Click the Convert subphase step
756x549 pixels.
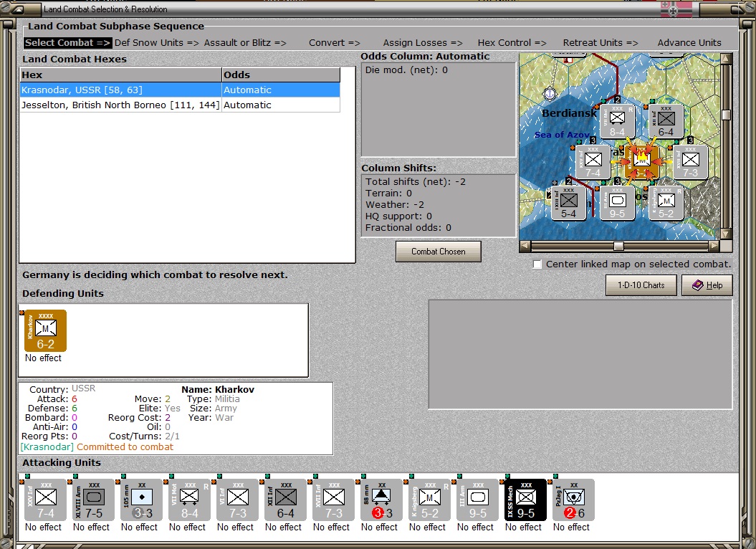pos(335,42)
